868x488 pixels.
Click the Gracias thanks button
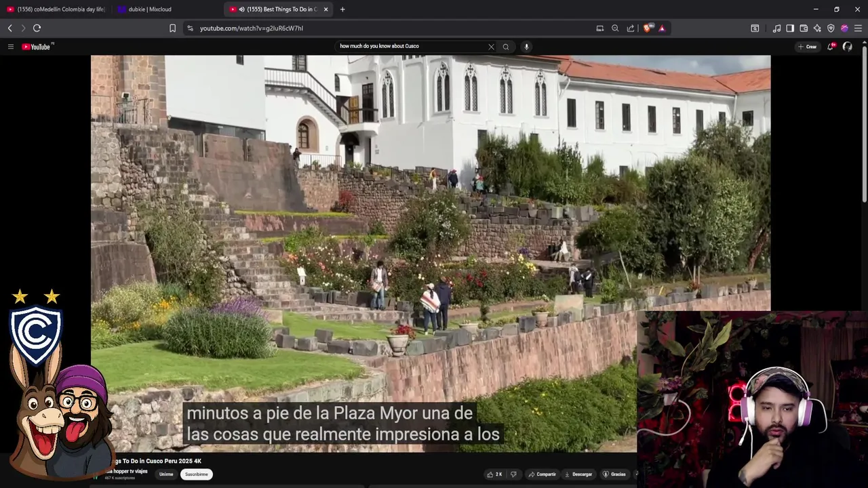click(x=614, y=474)
